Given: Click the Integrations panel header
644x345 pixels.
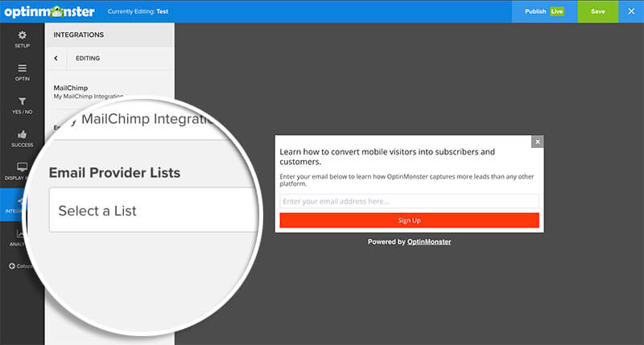Looking at the screenshot, I should coord(109,35).
